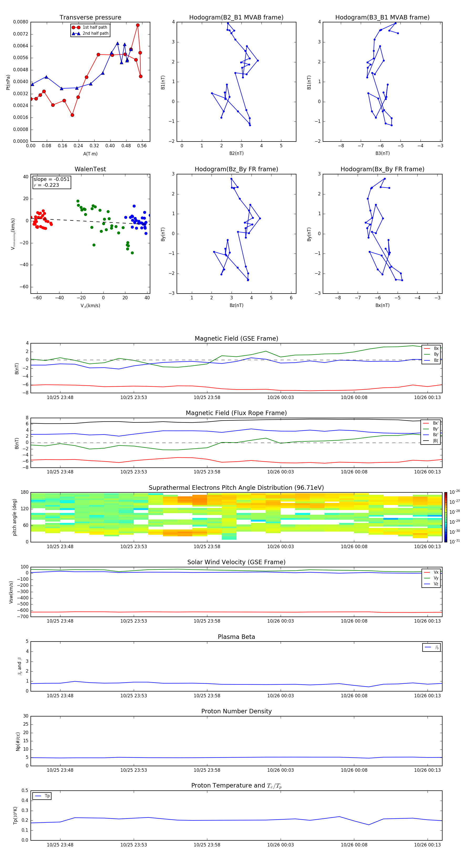Select the "Bx" entry in GSE legend
This screenshot has width=473, height=868.
pyautogui.click(x=431, y=349)
